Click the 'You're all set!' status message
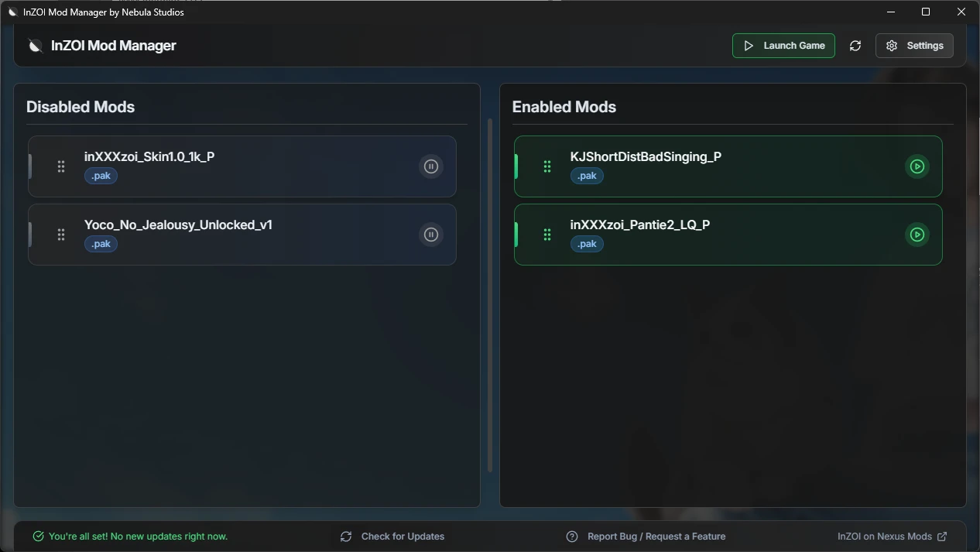This screenshot has height=552, width=980. [138, 537]
